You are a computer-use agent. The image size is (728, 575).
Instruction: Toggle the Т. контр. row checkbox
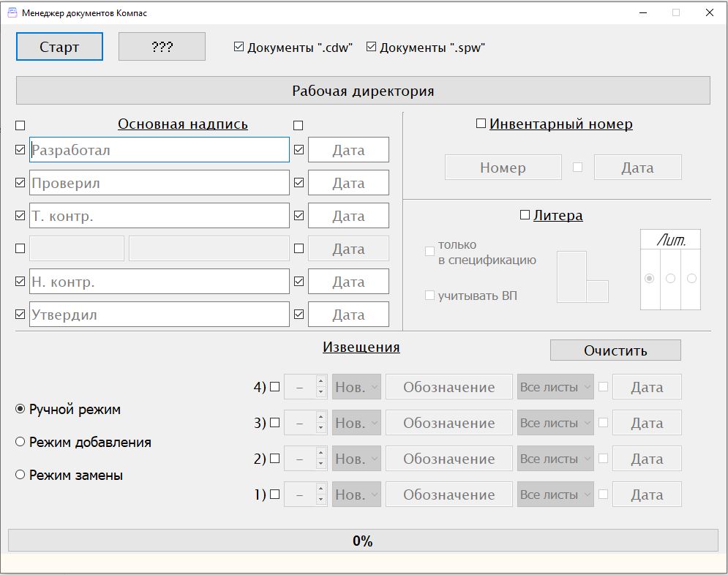click(20, 215)
